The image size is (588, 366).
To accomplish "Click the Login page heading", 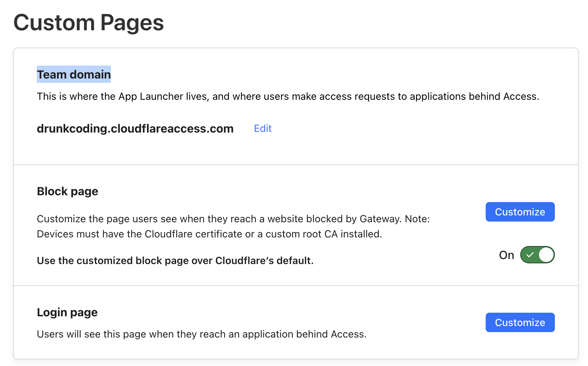I will coord(67,312).
